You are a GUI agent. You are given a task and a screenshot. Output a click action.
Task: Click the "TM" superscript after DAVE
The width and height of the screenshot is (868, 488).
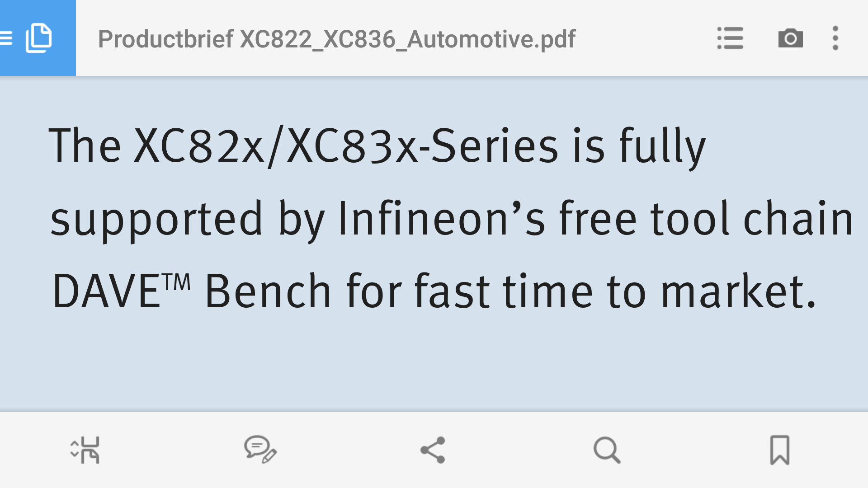tap(177, 283)
